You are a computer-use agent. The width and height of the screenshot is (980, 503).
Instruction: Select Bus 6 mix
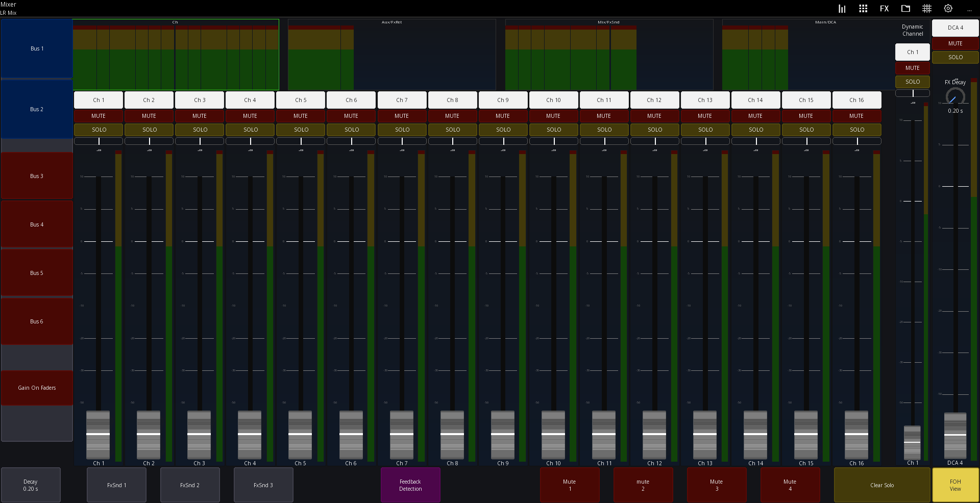click(37, 321)
